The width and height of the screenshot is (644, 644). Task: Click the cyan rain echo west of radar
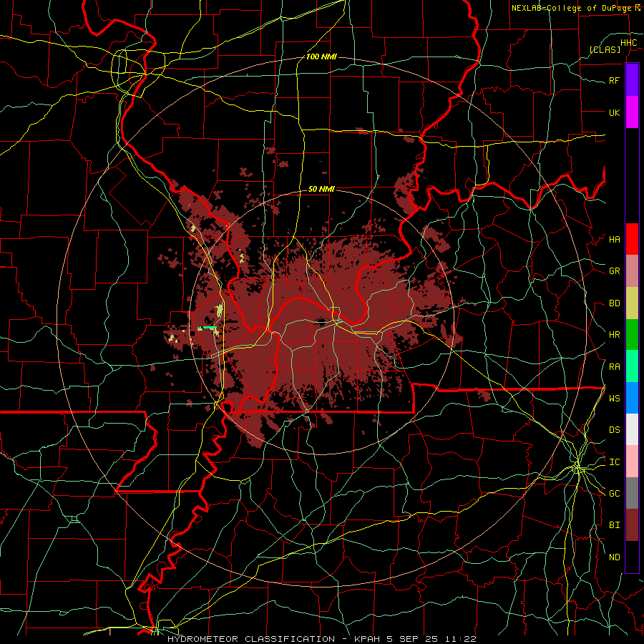pos(208,328)
